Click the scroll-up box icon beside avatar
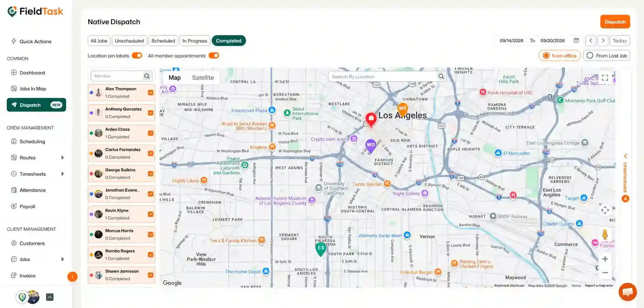 50,297
